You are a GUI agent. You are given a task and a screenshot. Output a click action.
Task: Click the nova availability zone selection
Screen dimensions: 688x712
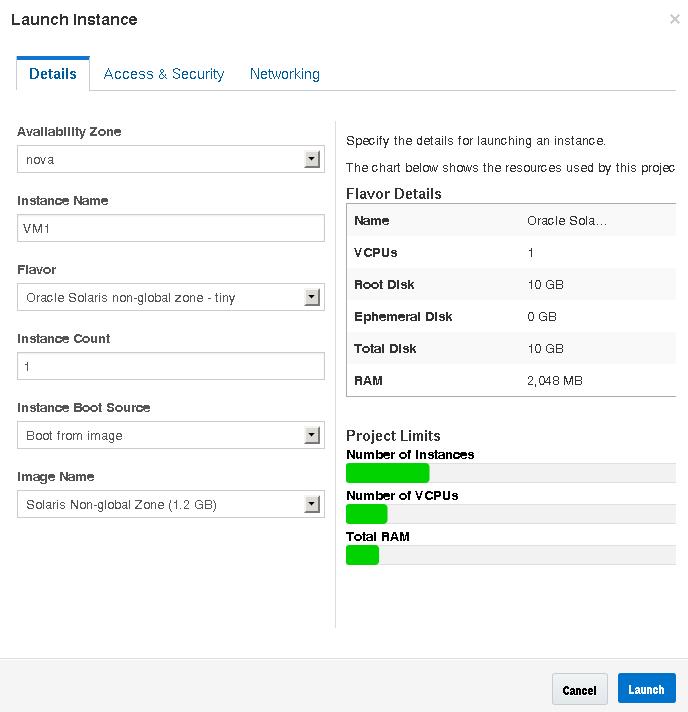click(x=160, y=159)
